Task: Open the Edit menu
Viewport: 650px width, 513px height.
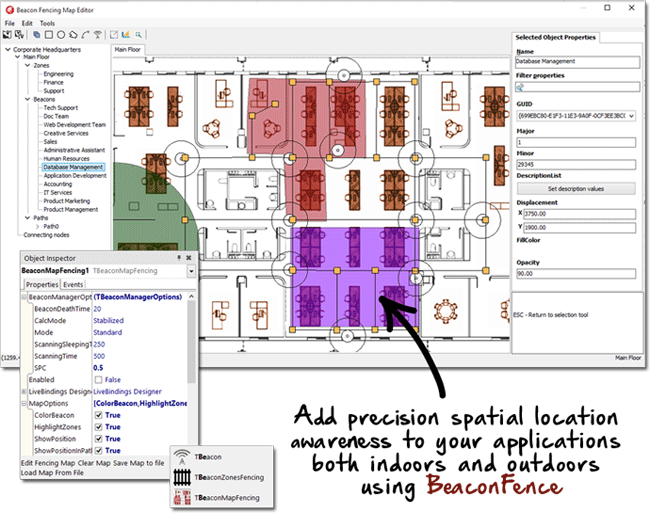Action: click(x=27, y=23)
